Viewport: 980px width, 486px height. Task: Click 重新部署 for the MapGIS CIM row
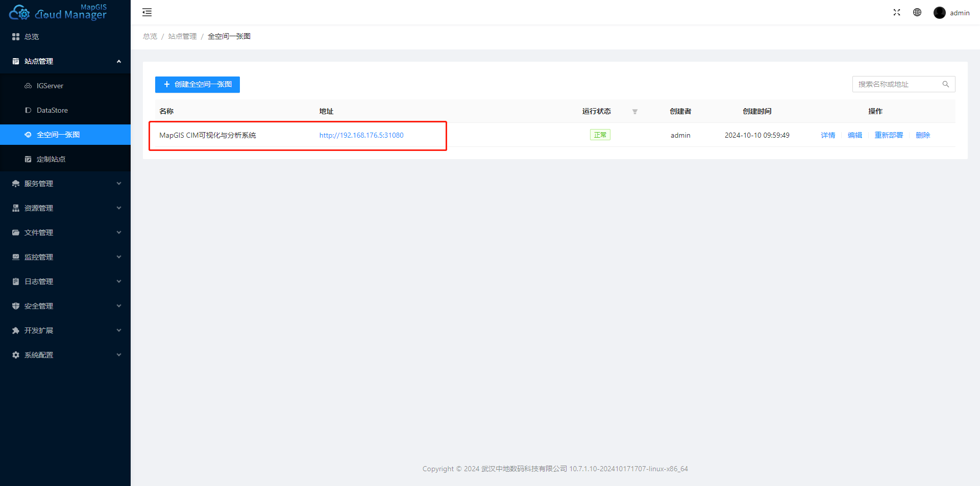tap(889, 135)
